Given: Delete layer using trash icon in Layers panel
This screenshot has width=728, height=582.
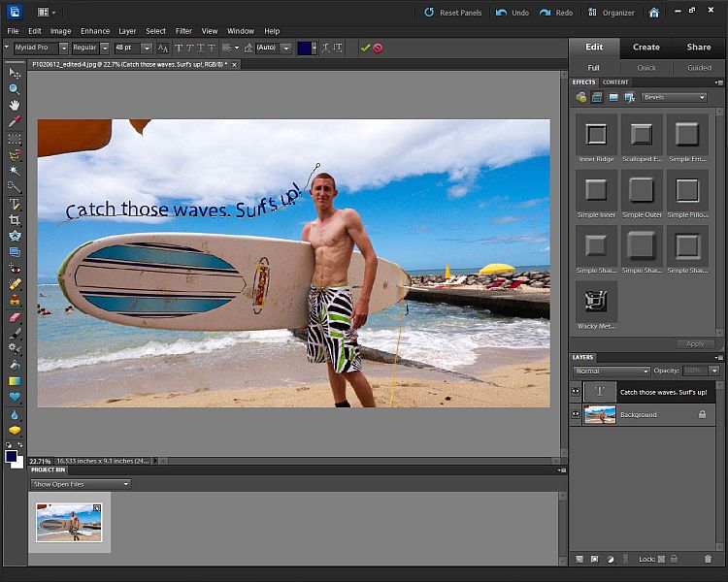Looking at the screenshot, I should [x=708, y=559].
